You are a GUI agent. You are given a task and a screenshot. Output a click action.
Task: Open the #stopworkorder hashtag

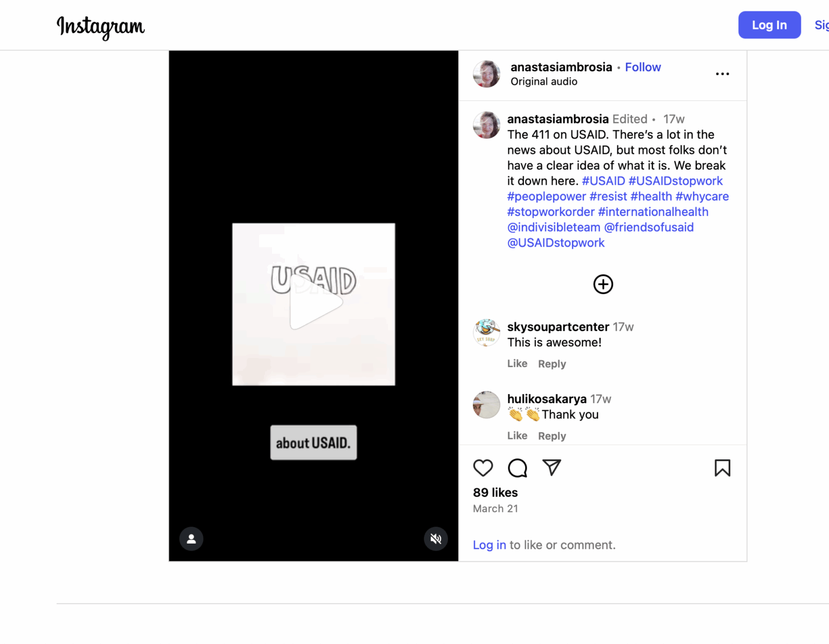pyautogui.click(x=551, y=212)
